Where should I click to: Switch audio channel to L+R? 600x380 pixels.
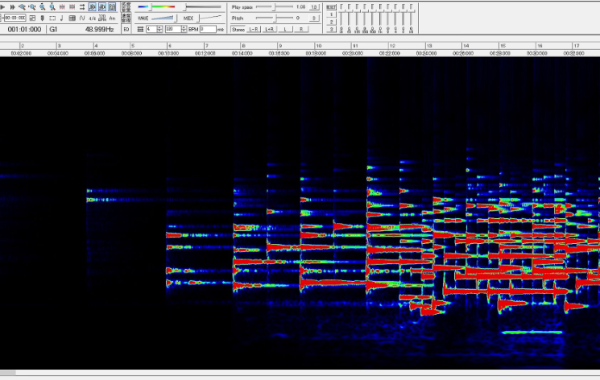tap(269, 29)
